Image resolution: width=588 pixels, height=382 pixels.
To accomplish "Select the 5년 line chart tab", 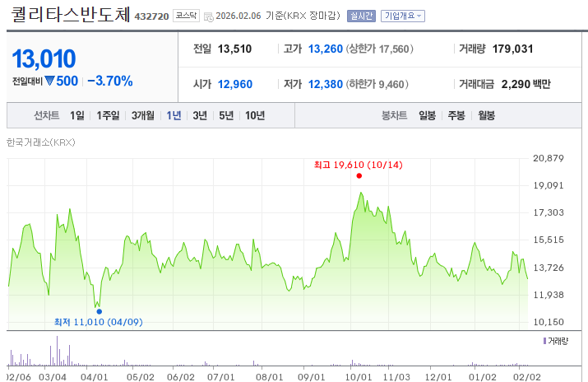I will (x=226, y=115).
